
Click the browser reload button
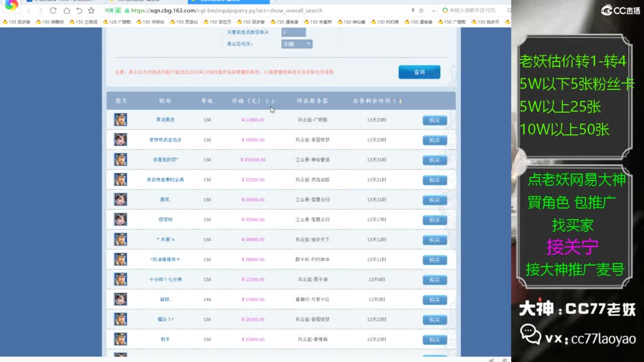53,11
